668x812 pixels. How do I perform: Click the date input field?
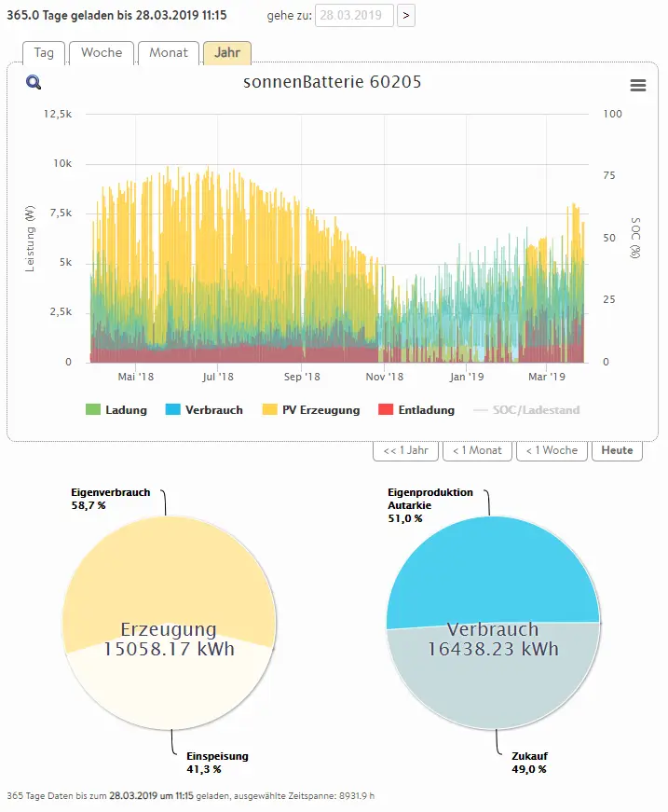click(354, 16)
